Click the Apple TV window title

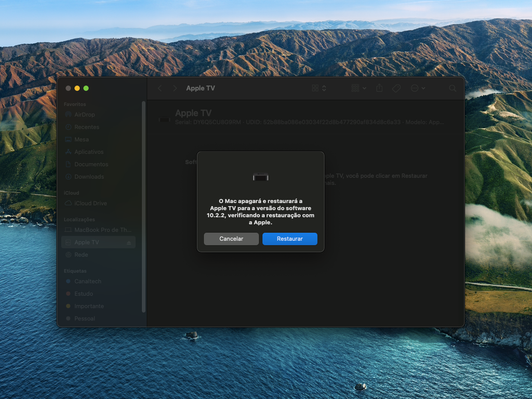tap(201, 88)
